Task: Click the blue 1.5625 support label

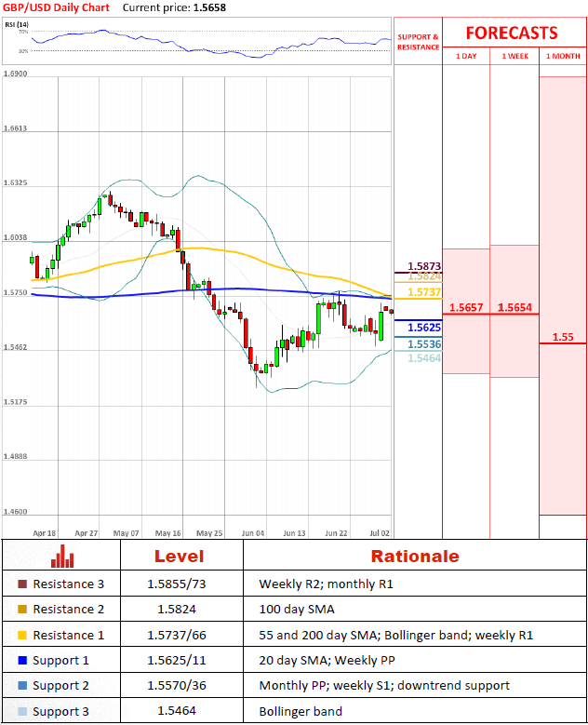Action: (x=424, y=328)
